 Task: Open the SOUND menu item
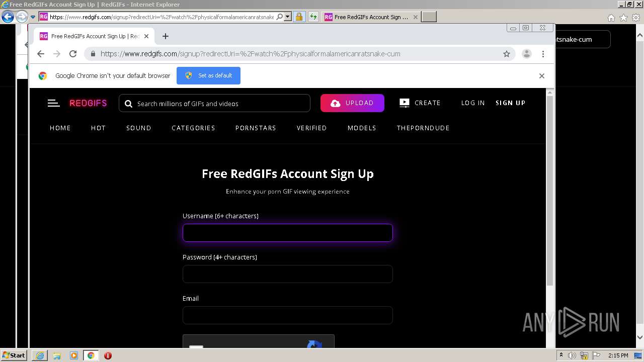(139, 128)
